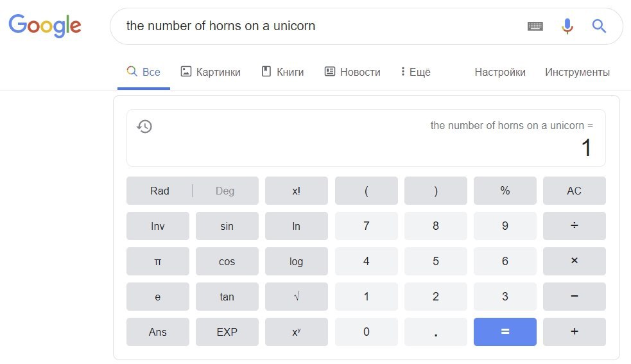Open the on-screen keyboard icon
This screenshot has width=631, height=364.
point(535,26)
